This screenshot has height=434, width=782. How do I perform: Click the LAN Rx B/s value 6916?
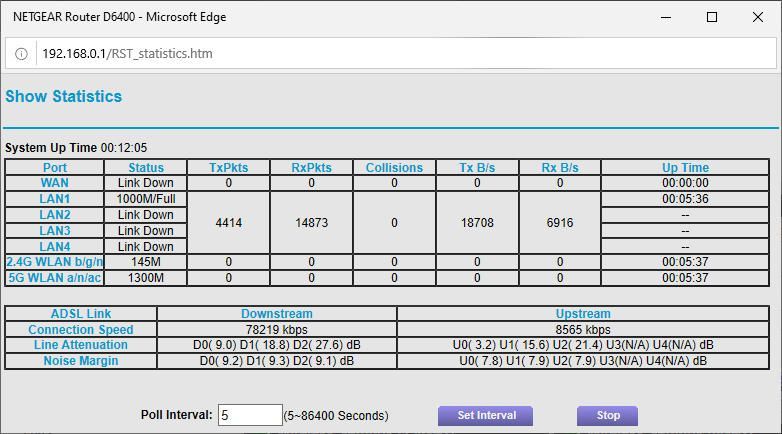[560, 222]
